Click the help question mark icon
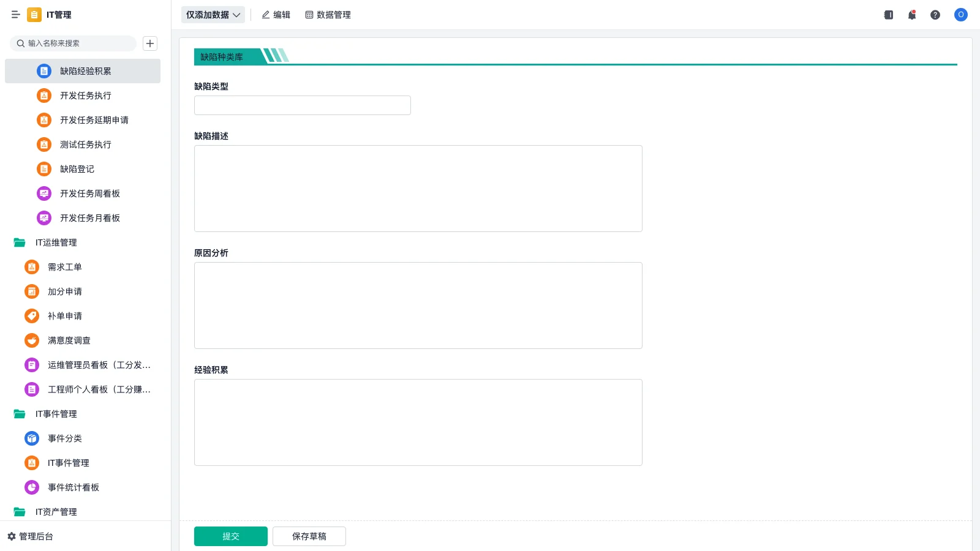Screen dimensions: 980x551 coord(935,15)
